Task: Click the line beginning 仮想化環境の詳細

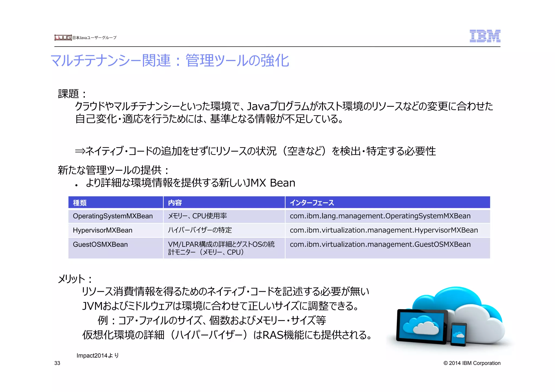Action: (227, 335)
